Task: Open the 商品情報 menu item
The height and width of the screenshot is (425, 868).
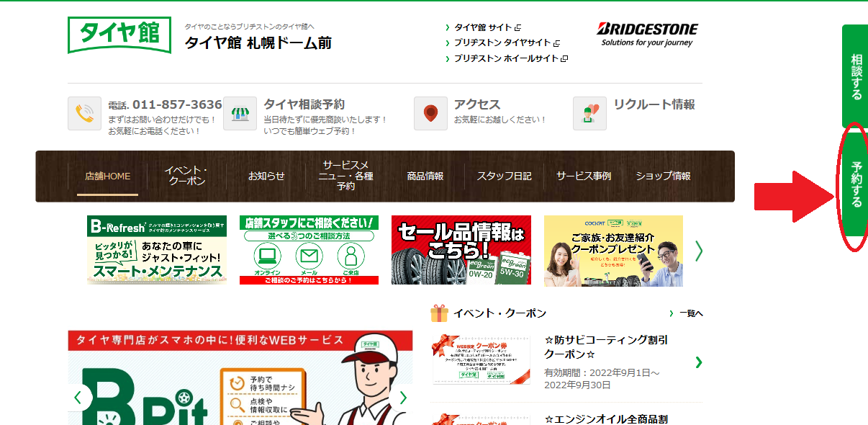Action: [x=425, y=176]
